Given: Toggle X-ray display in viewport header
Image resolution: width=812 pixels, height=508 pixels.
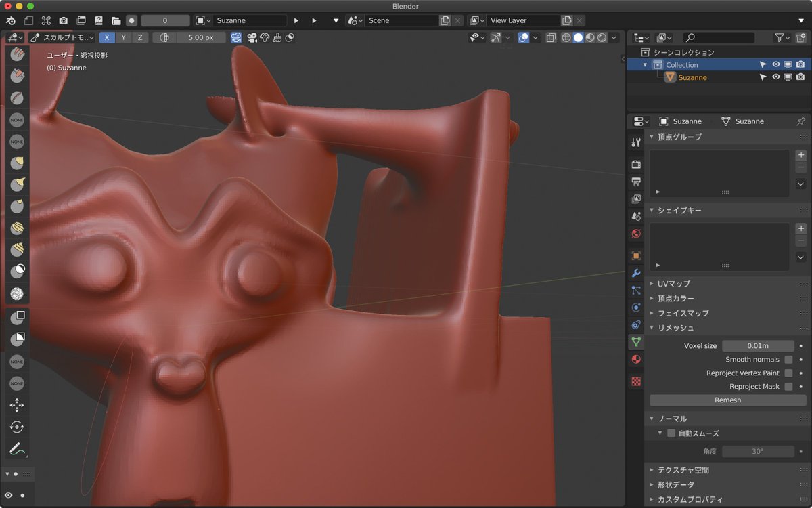Looking at the screenshot, I should pyautogui.click(x=551, y=37).
